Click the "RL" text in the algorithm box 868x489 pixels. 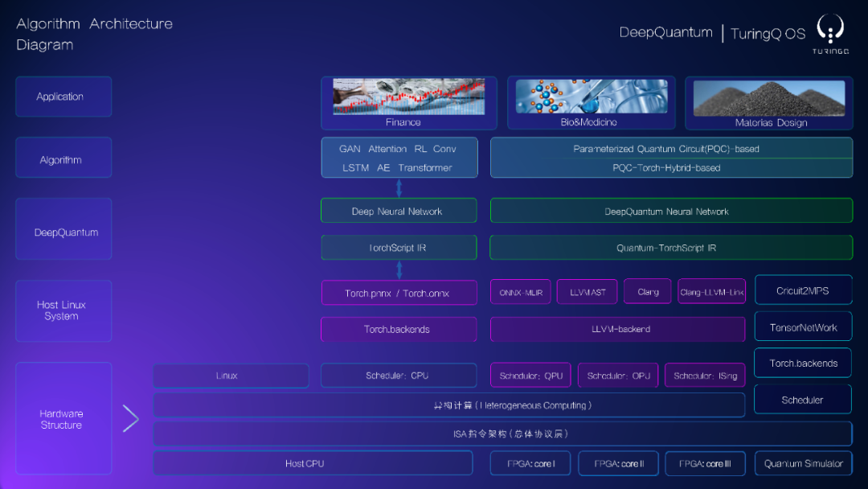tap(420, 149)
